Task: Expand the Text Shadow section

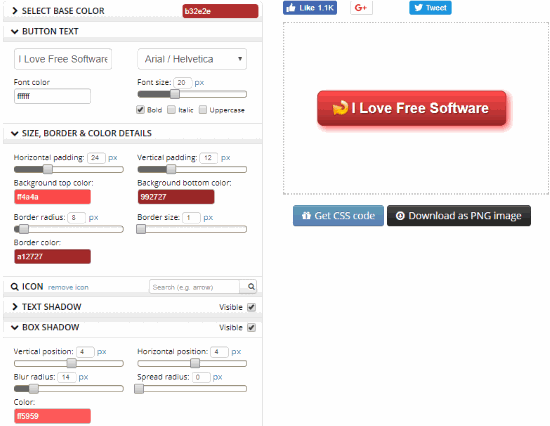Action: [14, 307]
